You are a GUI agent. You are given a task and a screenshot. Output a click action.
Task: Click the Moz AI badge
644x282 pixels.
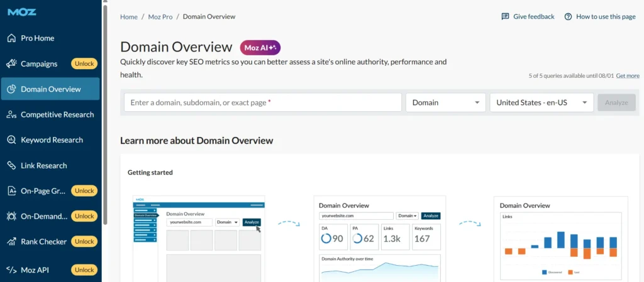(x=260, y=48)
